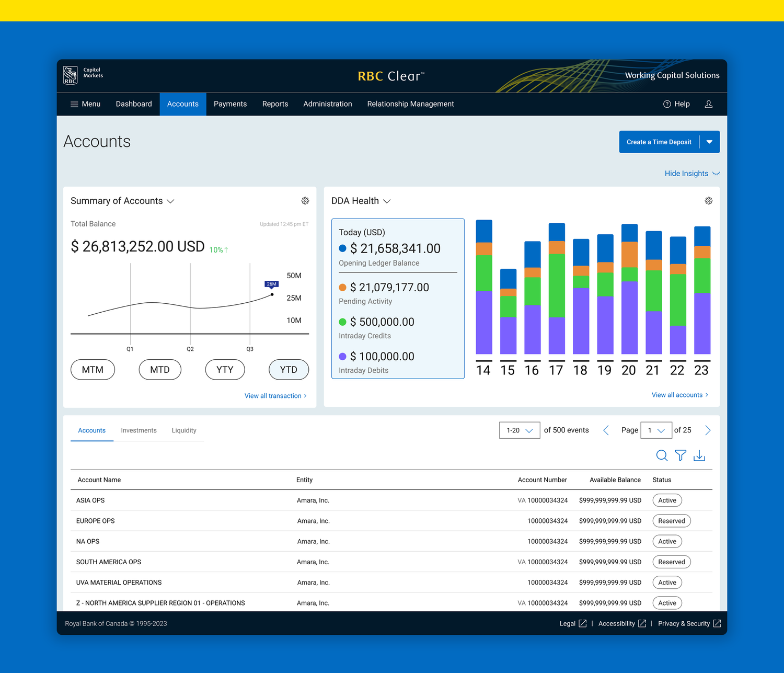Viewport: 784px width, 673px height.
Task: Expand the Time Deposit button arrow
Action: coord(709,142)
